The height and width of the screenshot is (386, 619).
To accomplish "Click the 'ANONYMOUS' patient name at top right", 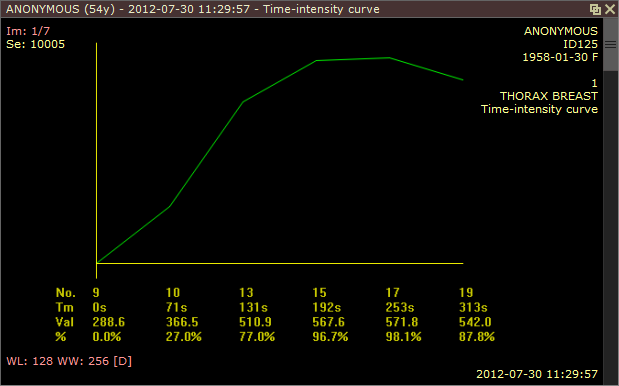I will (x=561, y=31).
